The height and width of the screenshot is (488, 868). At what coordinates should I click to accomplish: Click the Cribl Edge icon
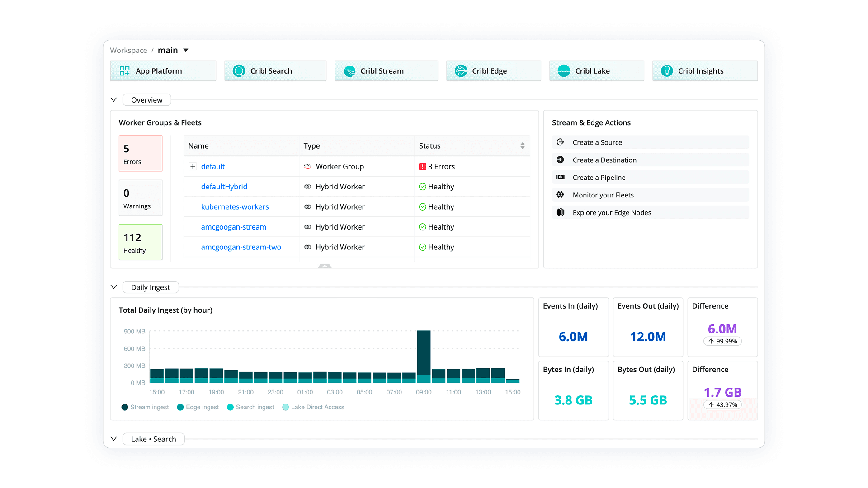pyautogui.click(x=461, y=71)
